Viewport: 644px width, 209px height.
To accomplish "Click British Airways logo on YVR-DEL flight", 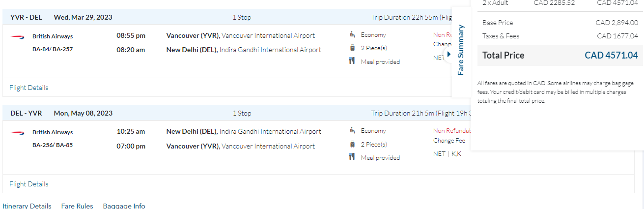I will (17, 36).
